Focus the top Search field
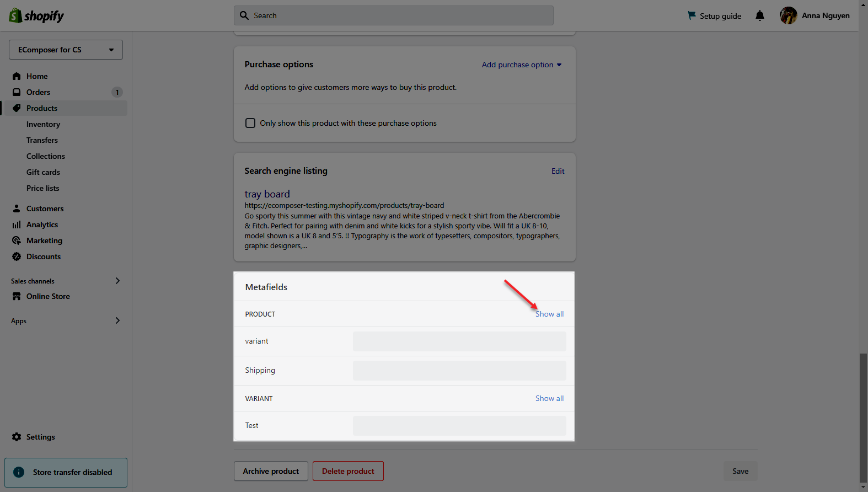The height and width of the screenshot is (492, 868). tap(394, 15)
